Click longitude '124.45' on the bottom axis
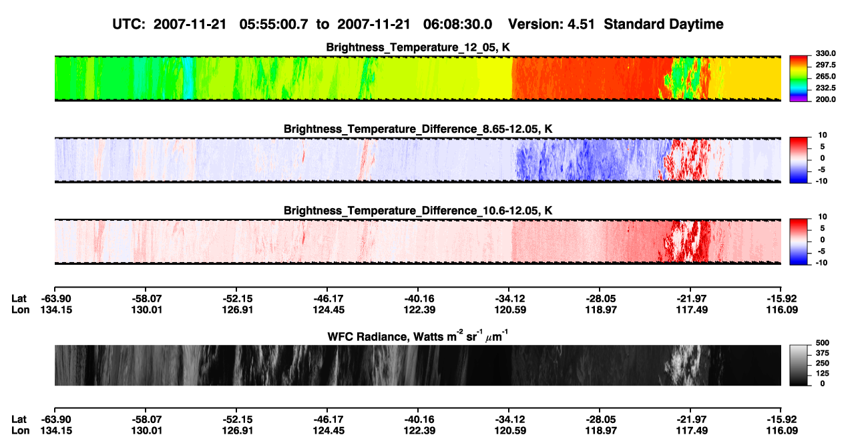This screenshot has width=868, height=445. (x=327, y=430)
